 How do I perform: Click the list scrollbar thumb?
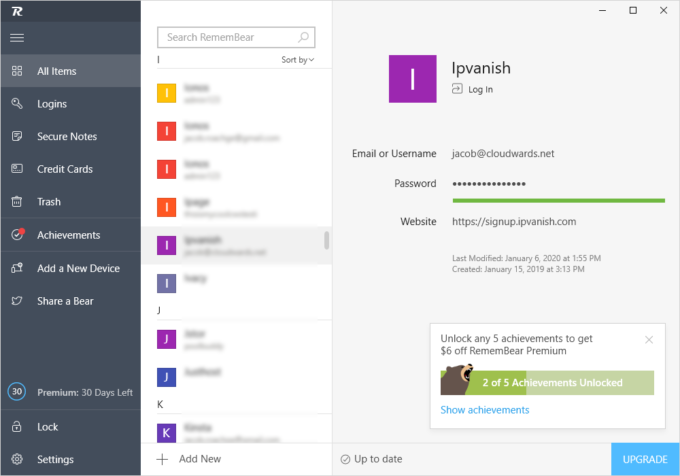pos(327,241)
